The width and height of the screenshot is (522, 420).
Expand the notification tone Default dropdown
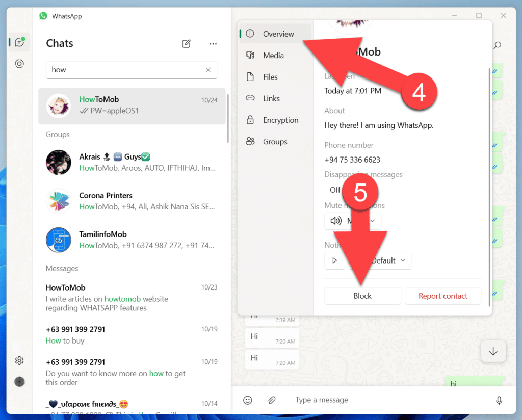pos(380,260)
